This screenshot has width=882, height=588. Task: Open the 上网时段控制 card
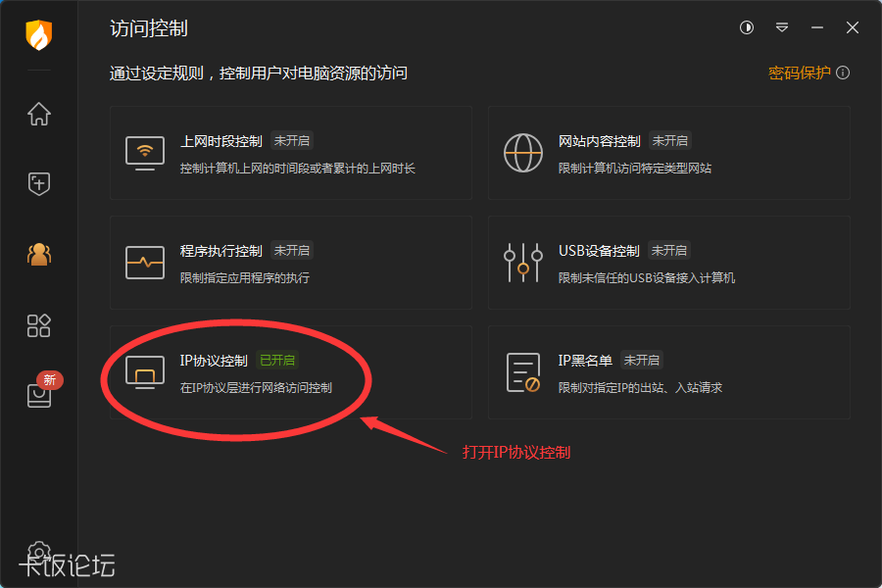(x=289, y=153)
